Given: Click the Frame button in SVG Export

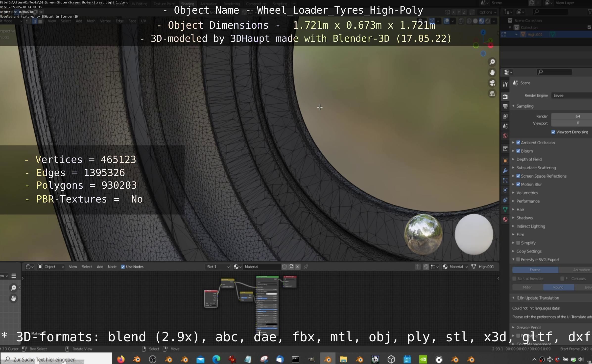Looking at the screenshot, I should [535, 270].
